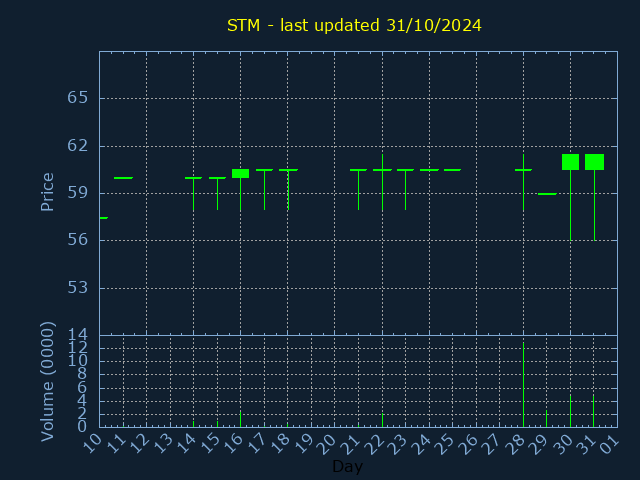Select the green candle body for day 30

(570, 162)
